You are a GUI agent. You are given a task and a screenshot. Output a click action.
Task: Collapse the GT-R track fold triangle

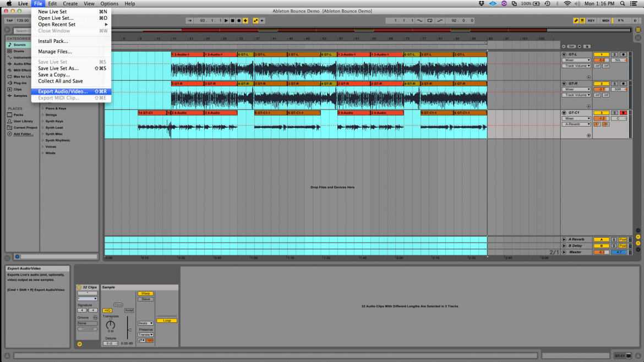coord(564,84)
